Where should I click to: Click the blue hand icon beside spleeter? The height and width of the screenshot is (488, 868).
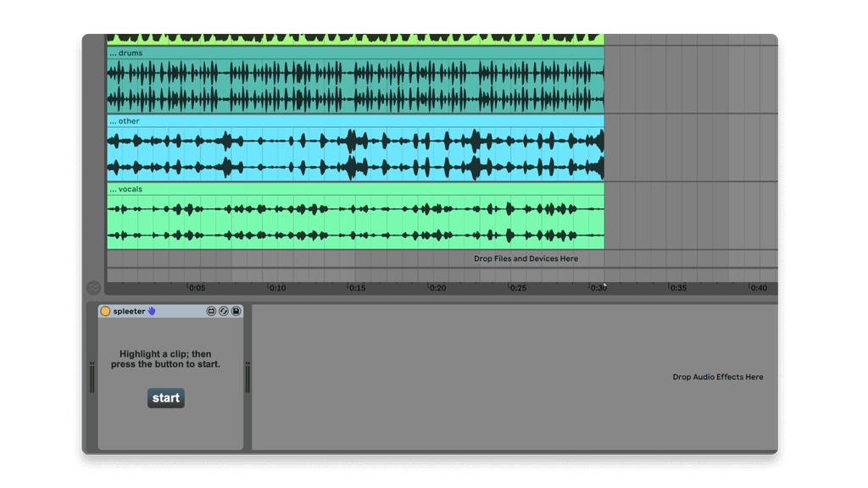click(152, 311)
